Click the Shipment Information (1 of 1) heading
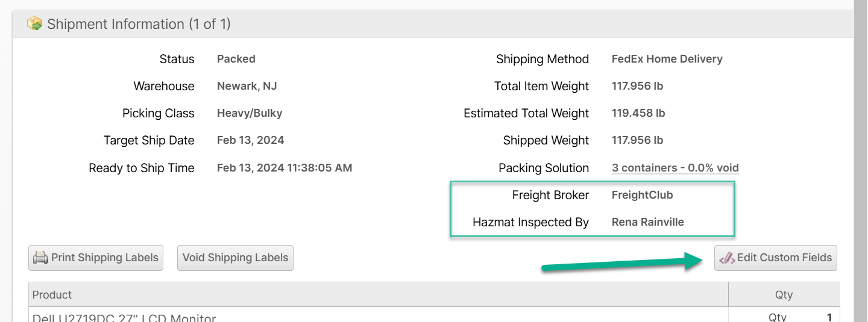868x322 pixels. click(x=139, y=24)
